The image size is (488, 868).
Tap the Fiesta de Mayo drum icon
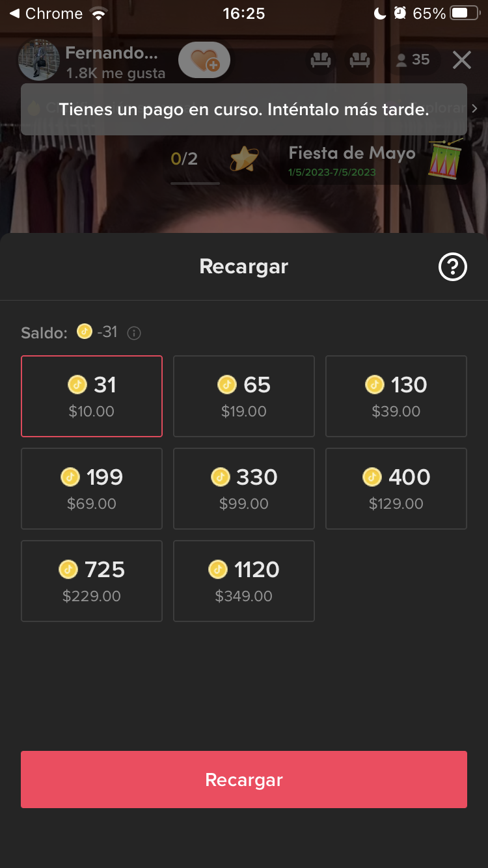point(446,159)
